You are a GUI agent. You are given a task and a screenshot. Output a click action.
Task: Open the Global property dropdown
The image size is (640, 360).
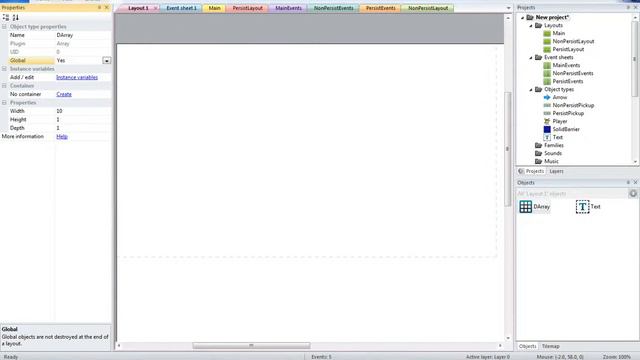107,60
